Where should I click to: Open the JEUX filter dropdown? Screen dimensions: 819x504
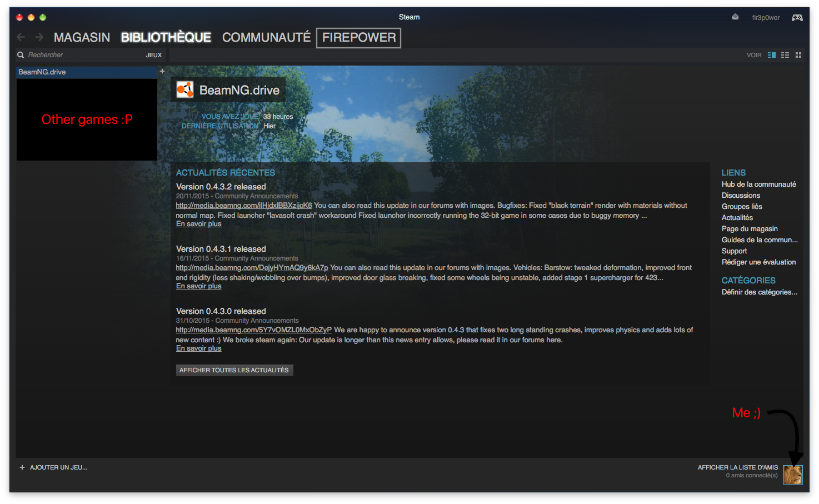pyautogui.click(x=154, y=55)
